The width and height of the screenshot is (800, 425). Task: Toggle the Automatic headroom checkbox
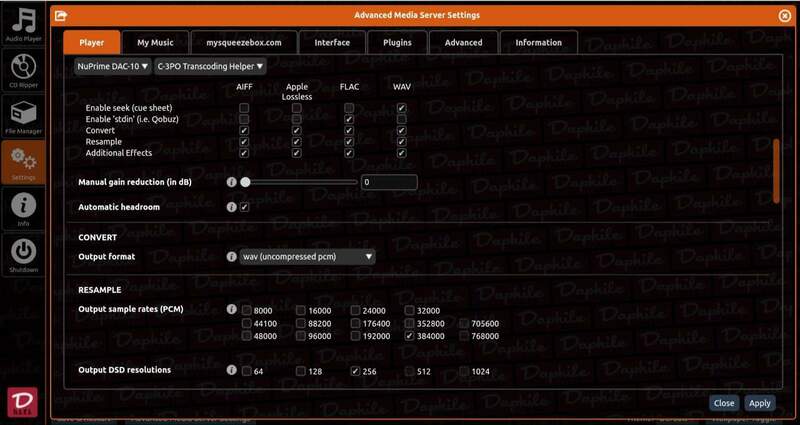point(245,207)
